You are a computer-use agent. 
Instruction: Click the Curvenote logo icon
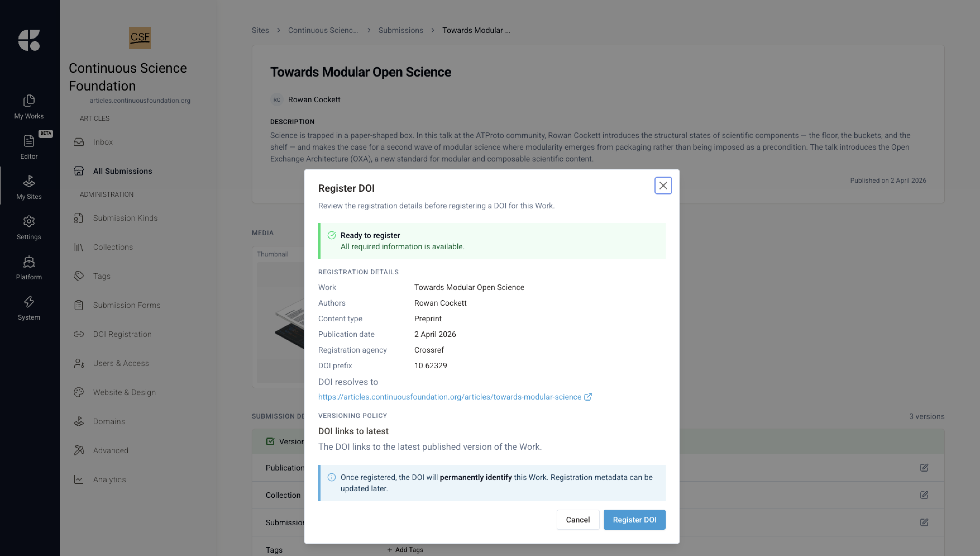pos(29,40)
